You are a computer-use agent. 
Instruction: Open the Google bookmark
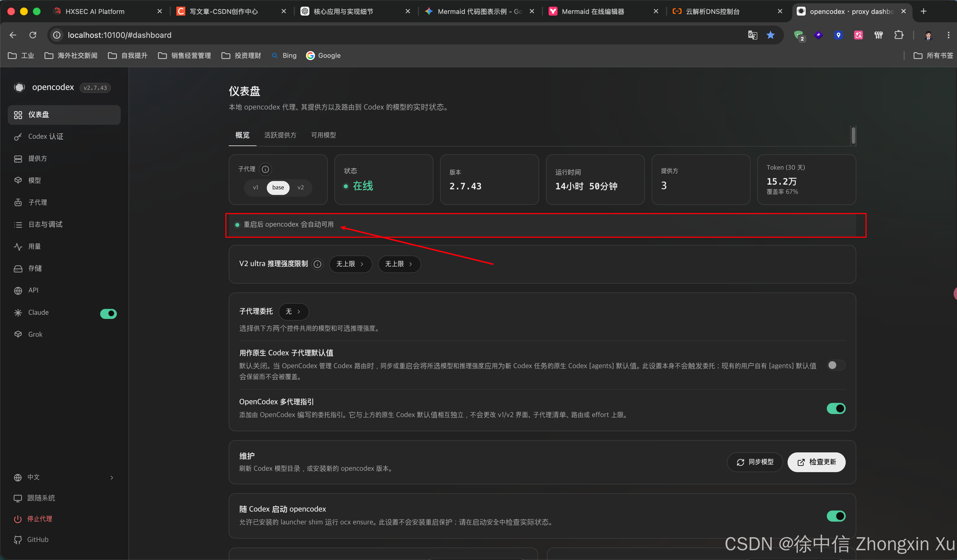tap(323, 56)
